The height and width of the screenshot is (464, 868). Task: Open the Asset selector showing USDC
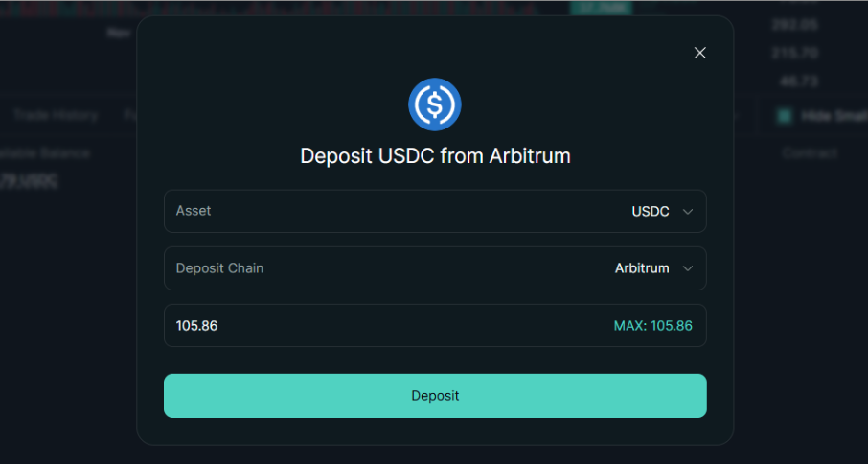(x=435, y=211)
